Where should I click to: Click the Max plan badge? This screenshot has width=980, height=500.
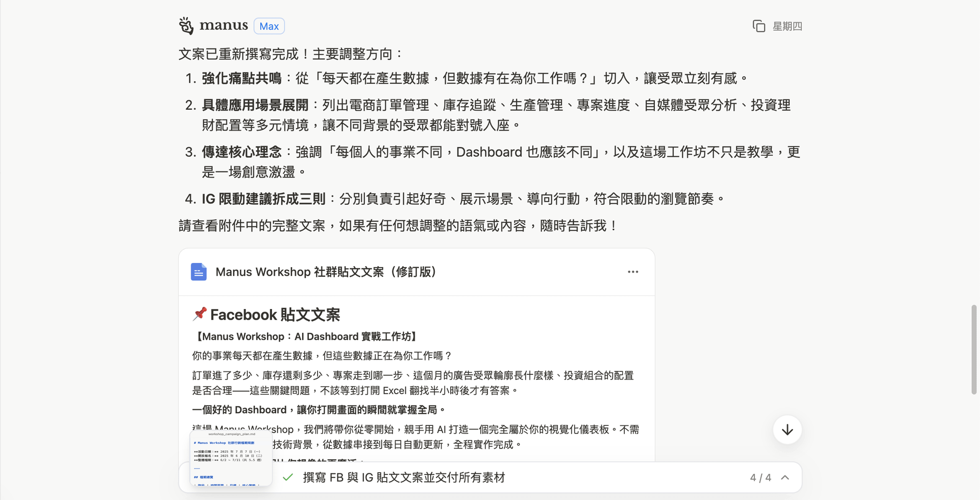(x=269, y=26)
